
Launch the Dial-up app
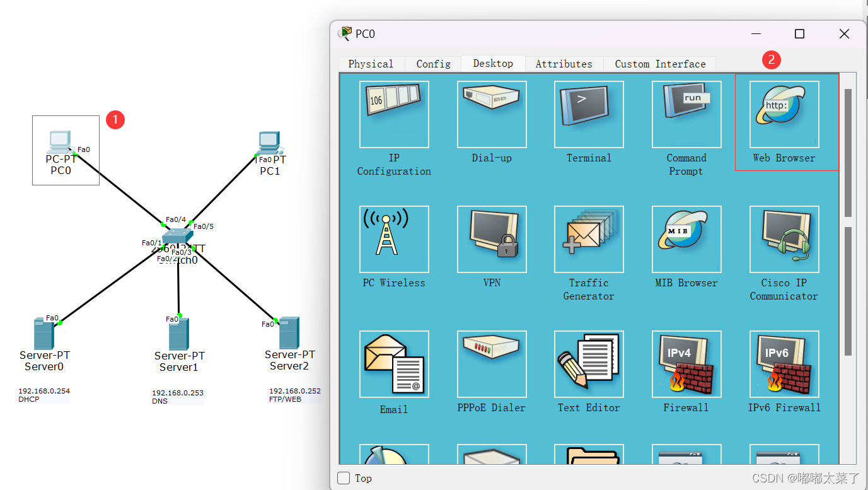[x=492, y=114]
